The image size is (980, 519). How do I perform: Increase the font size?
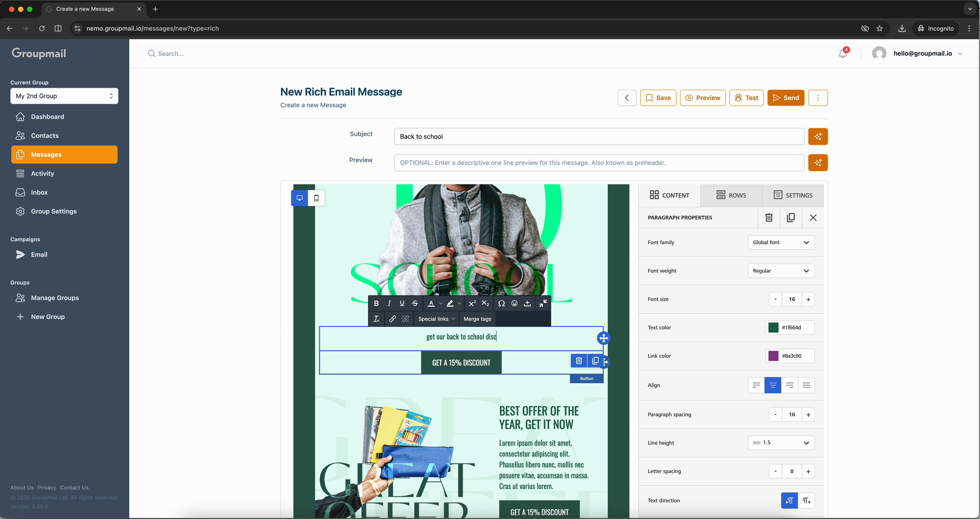808,299
